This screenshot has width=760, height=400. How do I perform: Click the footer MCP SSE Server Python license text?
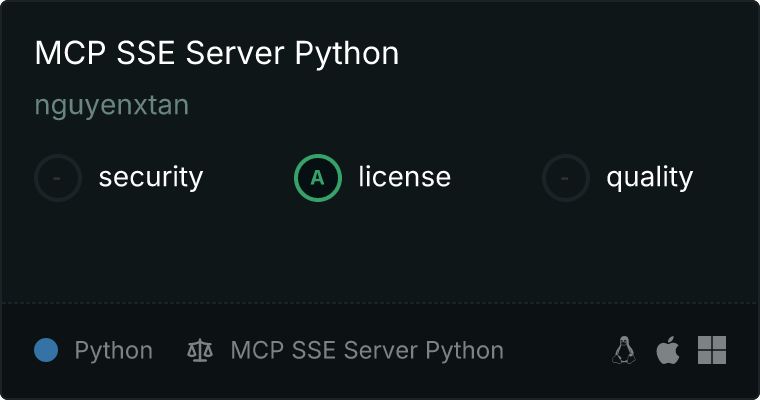click(367, 351)
